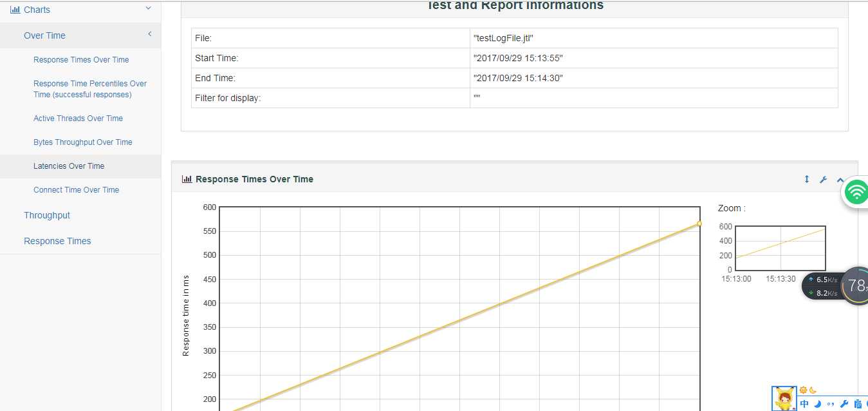This screenshot has height=411, width=868.
Task: Click the "Response time in ms" axis label
Action: (x=186, y=315)
